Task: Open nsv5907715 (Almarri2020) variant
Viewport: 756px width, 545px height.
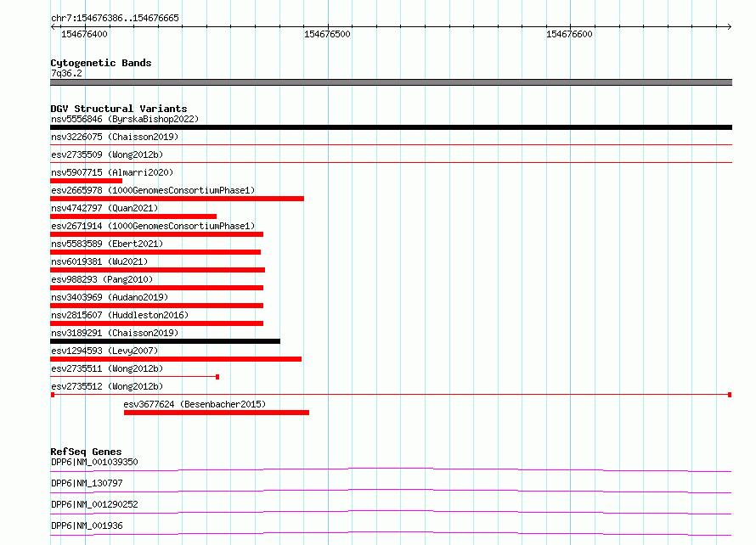Action: tap(112, 172)
